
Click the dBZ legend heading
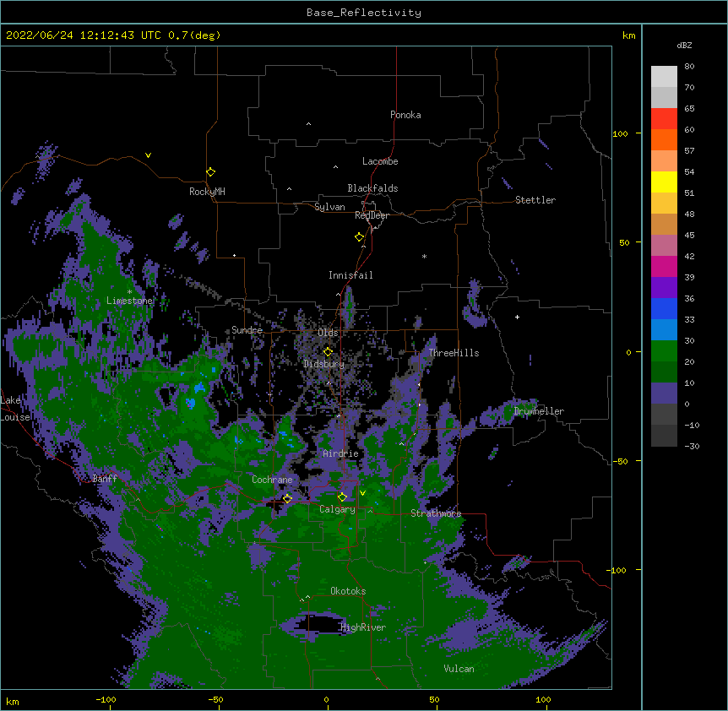pyautogui.click(x=684, y=45)
